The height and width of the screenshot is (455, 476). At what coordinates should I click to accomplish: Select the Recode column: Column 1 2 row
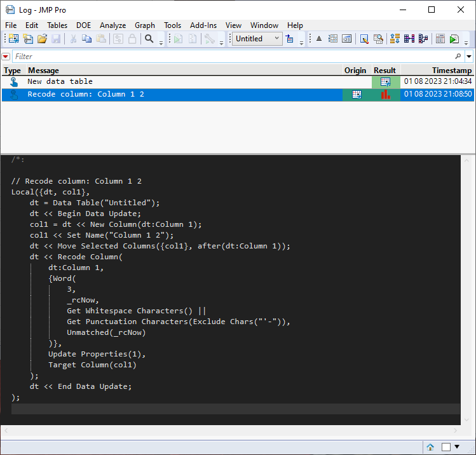point(238,95)
